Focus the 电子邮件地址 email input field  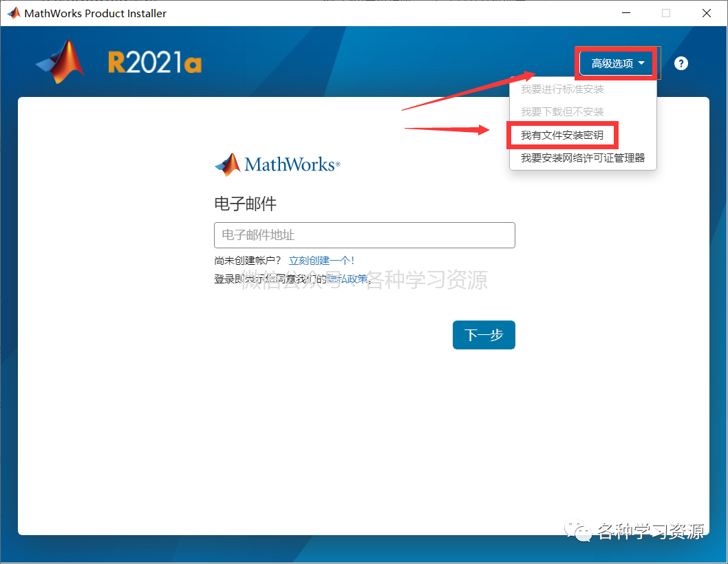click(365, 235)
